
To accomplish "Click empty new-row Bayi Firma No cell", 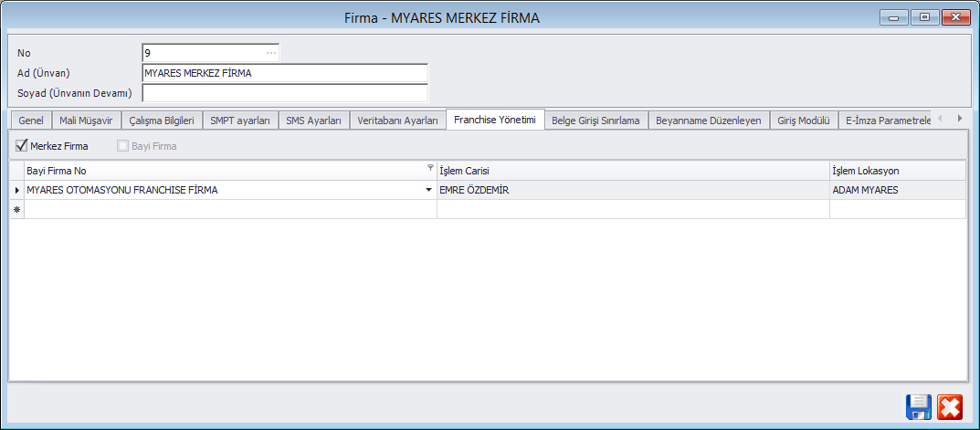I will [x=230, y=209].
